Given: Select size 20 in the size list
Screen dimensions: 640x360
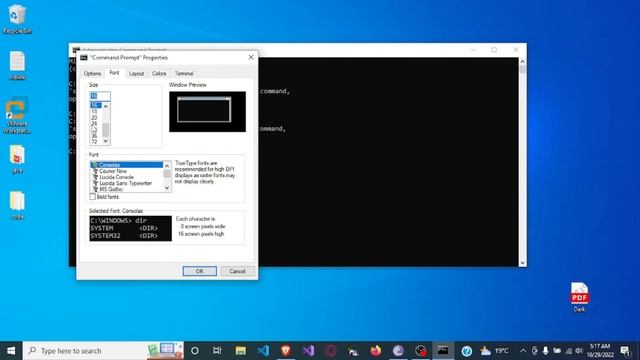Looking at the screenshot, I should [x=94, y=118].
